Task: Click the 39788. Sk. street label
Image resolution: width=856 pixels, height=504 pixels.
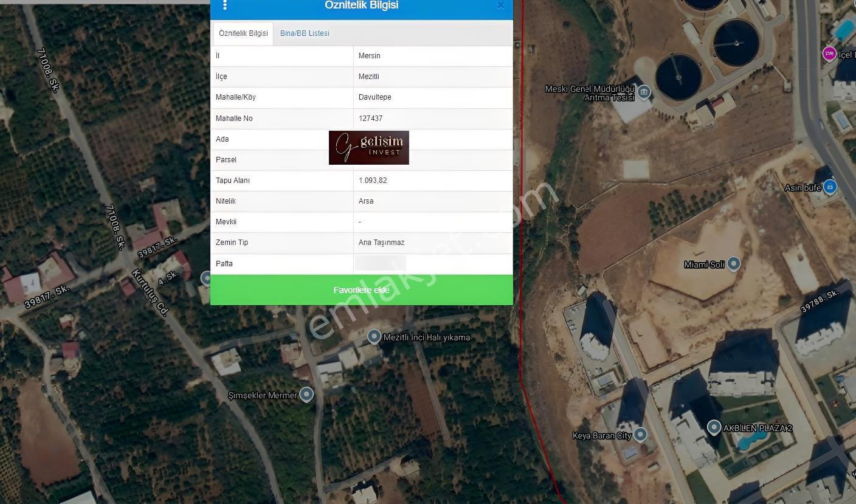Action: click(820, 301)
